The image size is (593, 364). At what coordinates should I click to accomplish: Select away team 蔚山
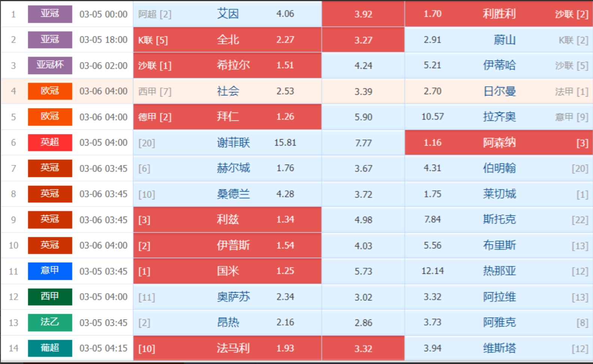[x=505, y=39]
